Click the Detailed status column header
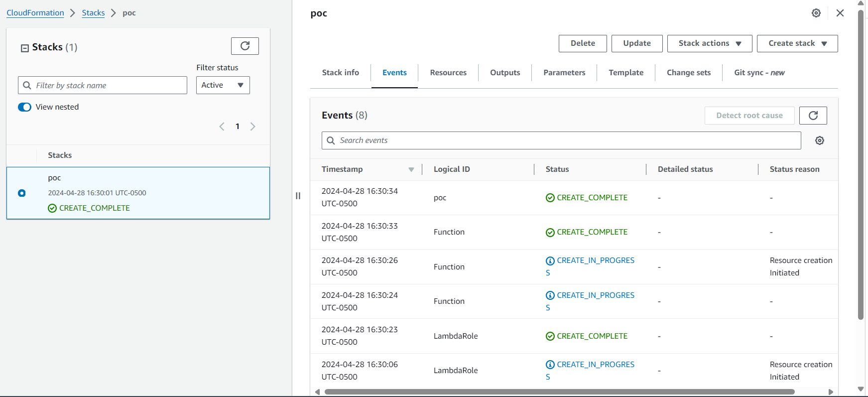 coord(685,169)
